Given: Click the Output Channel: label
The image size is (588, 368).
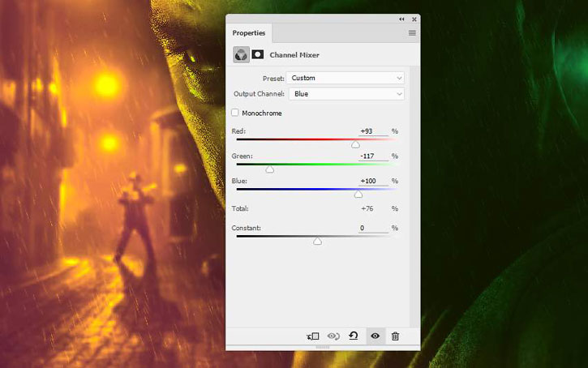Looking at the screenshot, I should [x=259, y=94].
